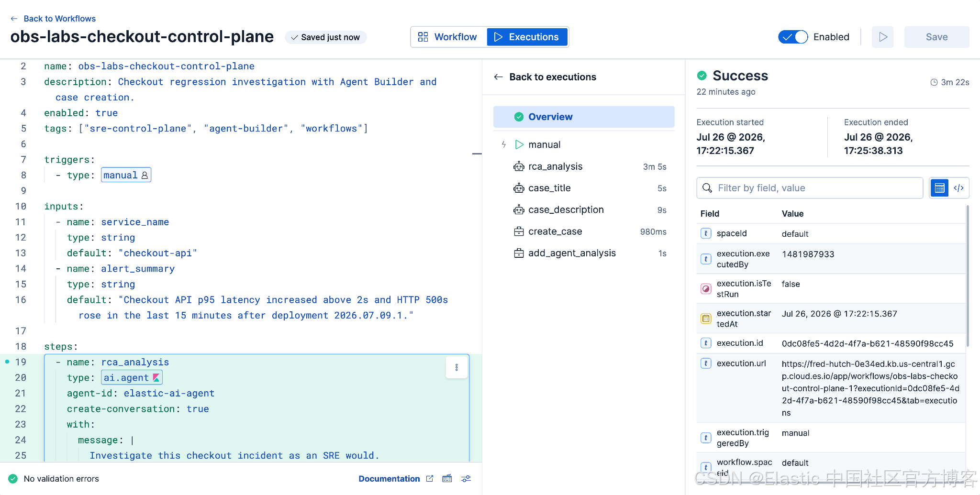Click the Success status check icon
The width and height of the screenshot is (980, 495).
(702, 76)
